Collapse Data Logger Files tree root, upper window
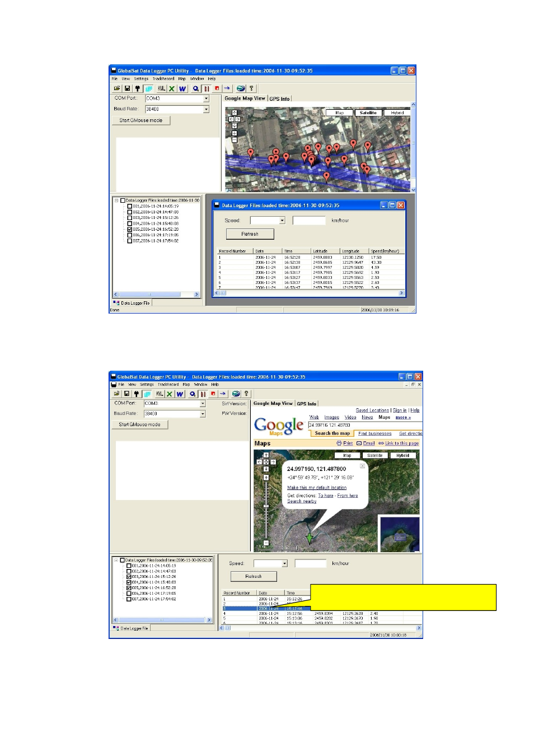 [x=116, y=200]
